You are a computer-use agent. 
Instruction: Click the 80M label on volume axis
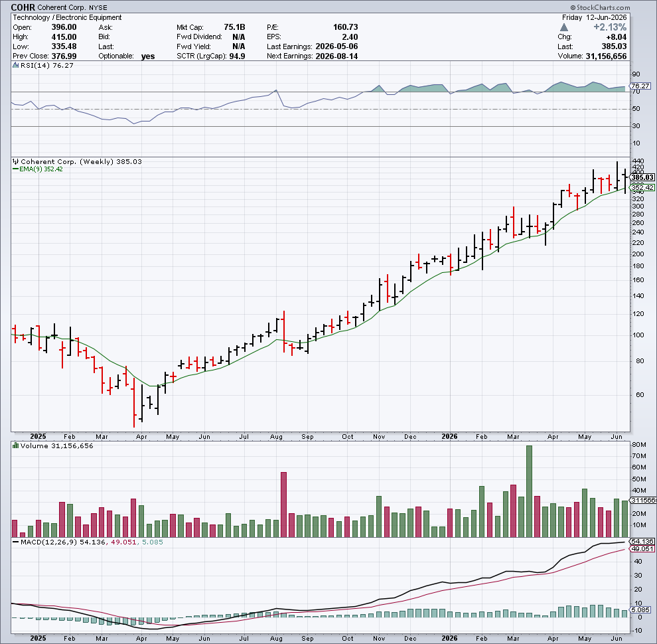(639, 444)
